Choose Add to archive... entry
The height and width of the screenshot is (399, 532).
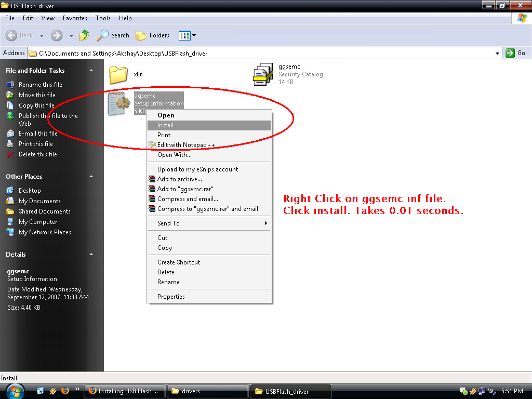click(x=209, y=179)
